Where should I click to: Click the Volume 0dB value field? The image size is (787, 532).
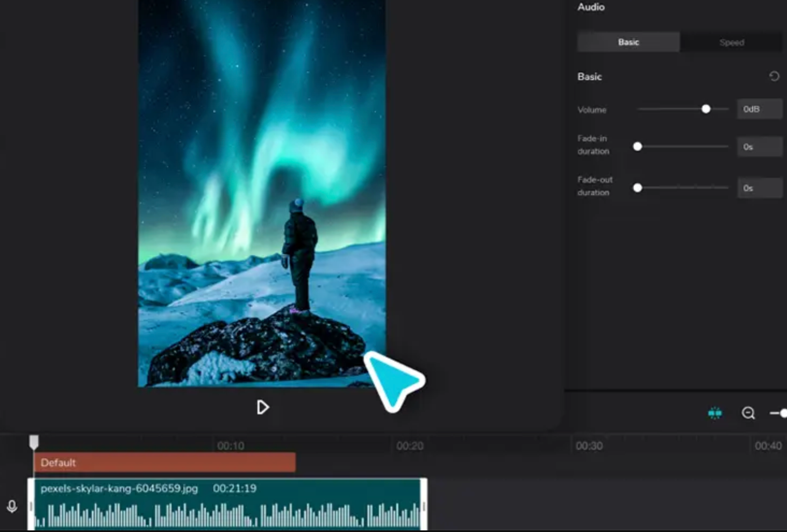point(760,109)
